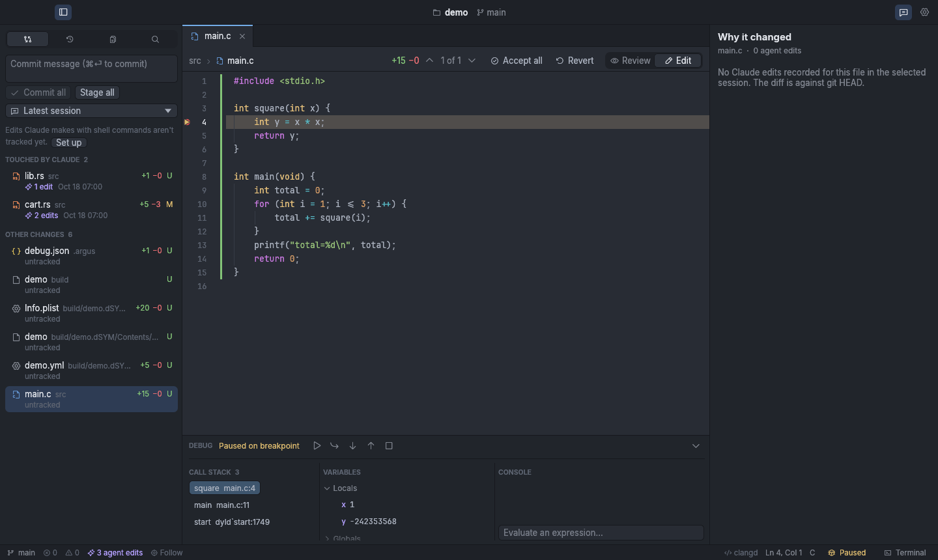Click Accept all changes
This screenshot has height=560, width=938.
pos(517,61)
